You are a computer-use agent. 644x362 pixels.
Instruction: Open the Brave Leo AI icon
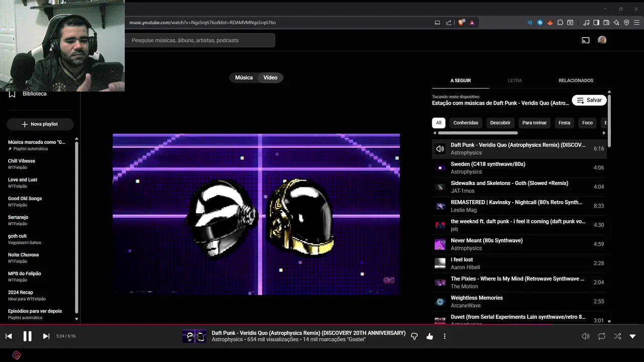pos(616,23)
